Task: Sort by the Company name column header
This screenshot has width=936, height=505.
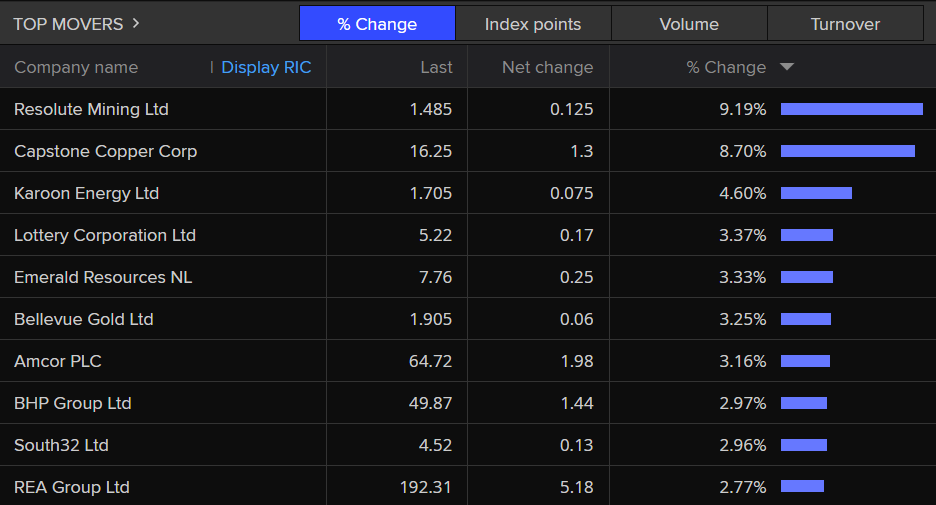Action: (x=76, y=67)
